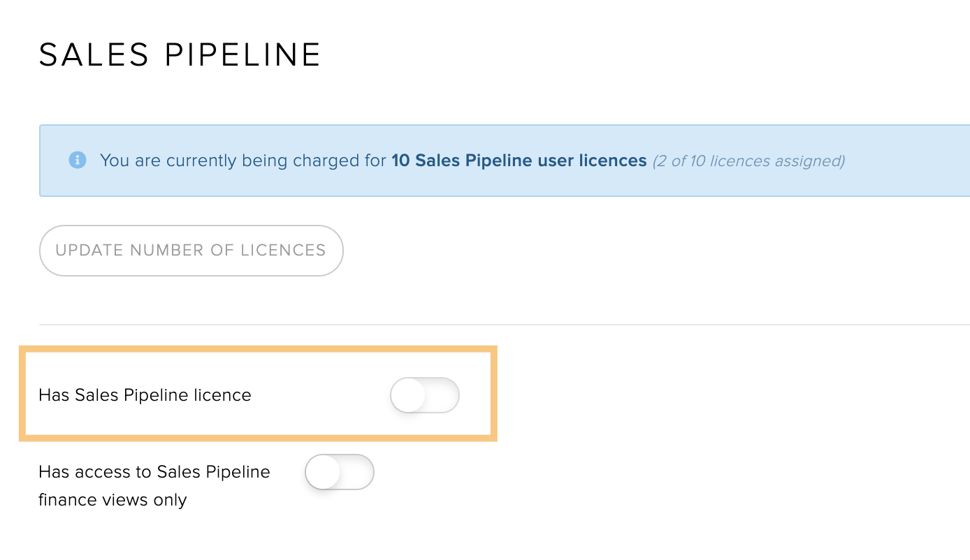The height and width of the screenshot is (560, 970).
Task: Click grey track of the licence toggle
Action: click(443, 395)
